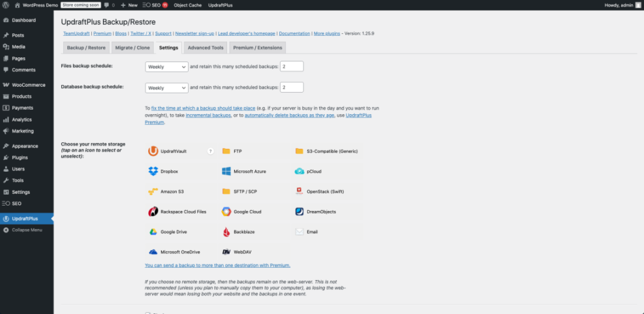Click the More plugins link
This screenshot has height=314, width=644.
pyautogui.click(x=327, y=33)
